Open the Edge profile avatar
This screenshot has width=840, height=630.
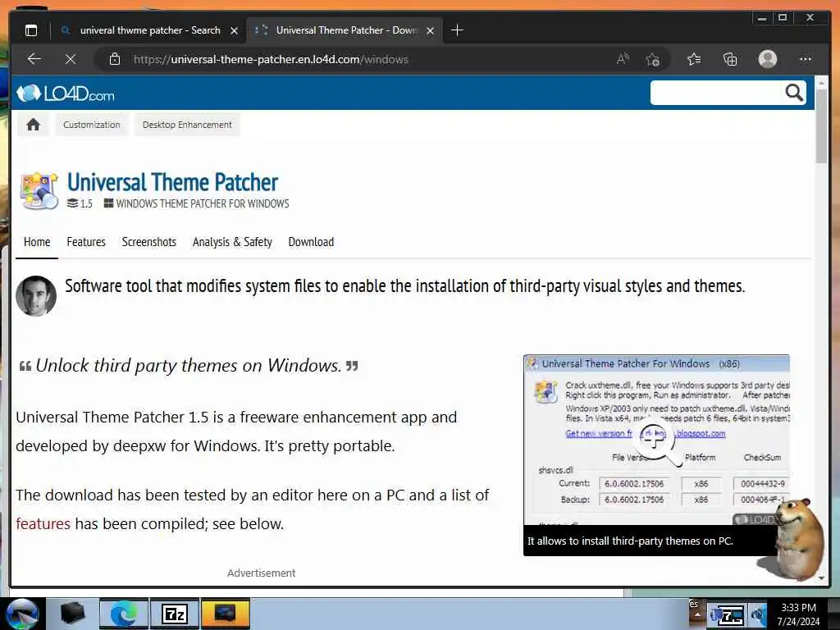(x=768, y=59)
